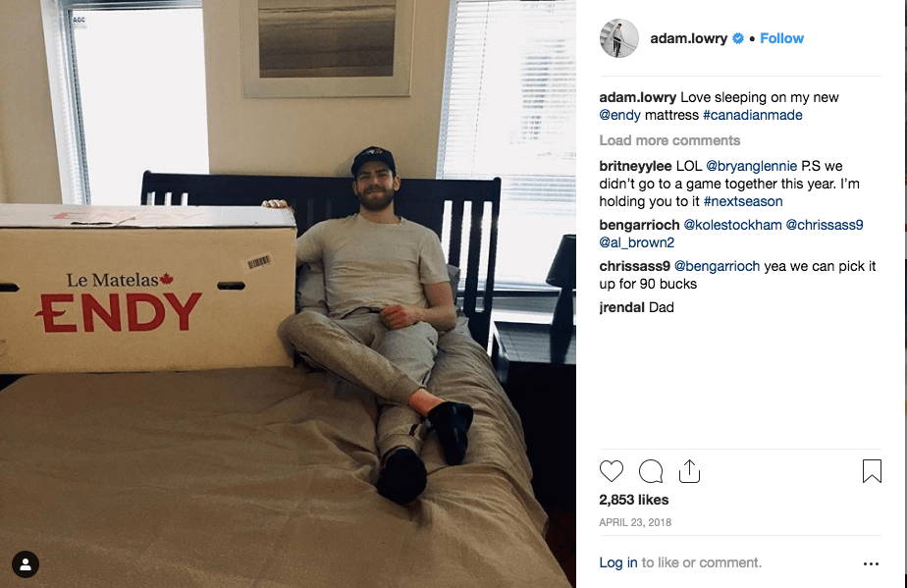
Task: Open the #canadianmade hashtag
Action: (753, 115)
